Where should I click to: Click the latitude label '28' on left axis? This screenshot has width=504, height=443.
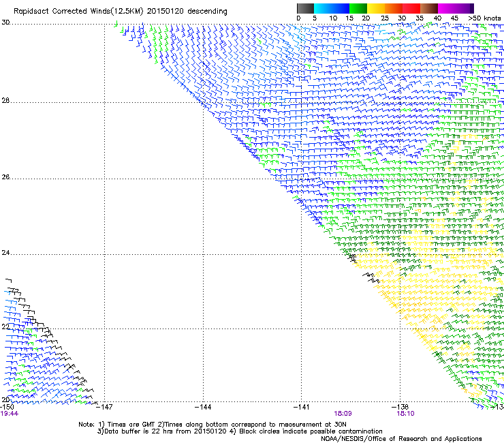pos(5,101)
